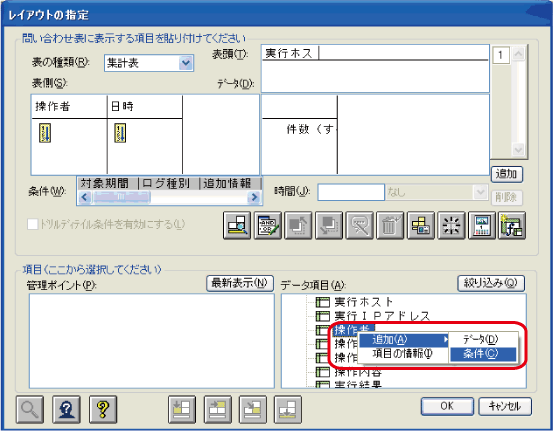Click the キャンセル button
Viewport: 558px width, 435px height.
coord(505,407)
